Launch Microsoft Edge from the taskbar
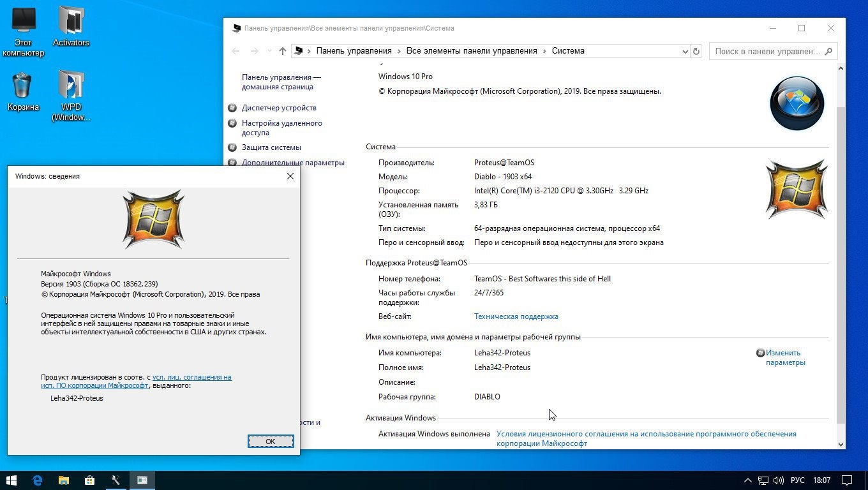 pos(38,480)
